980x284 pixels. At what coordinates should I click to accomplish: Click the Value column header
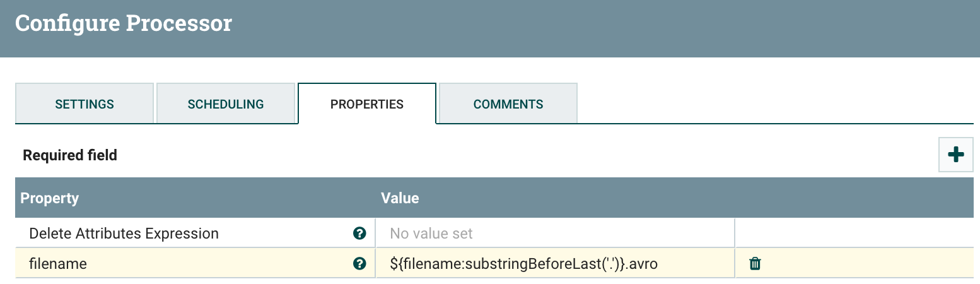click(400, 198)
